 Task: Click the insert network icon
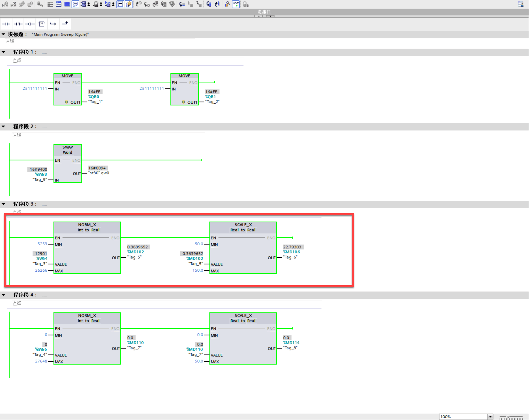click(5, 4)
